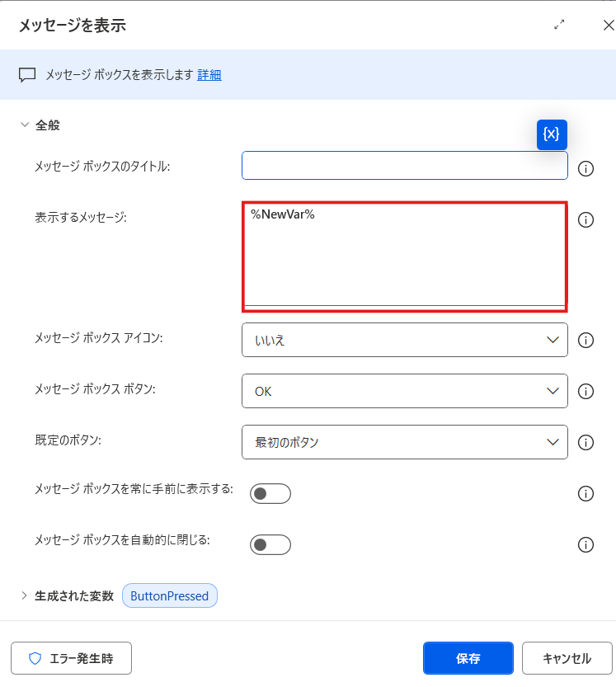Click info icon for メッセージ ボックス アイコン
Viewport: 616px width, 687px height.
[586, 340]
